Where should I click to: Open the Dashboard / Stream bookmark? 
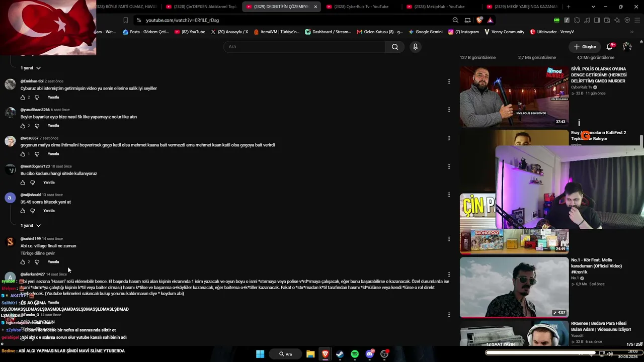point(329,32)
